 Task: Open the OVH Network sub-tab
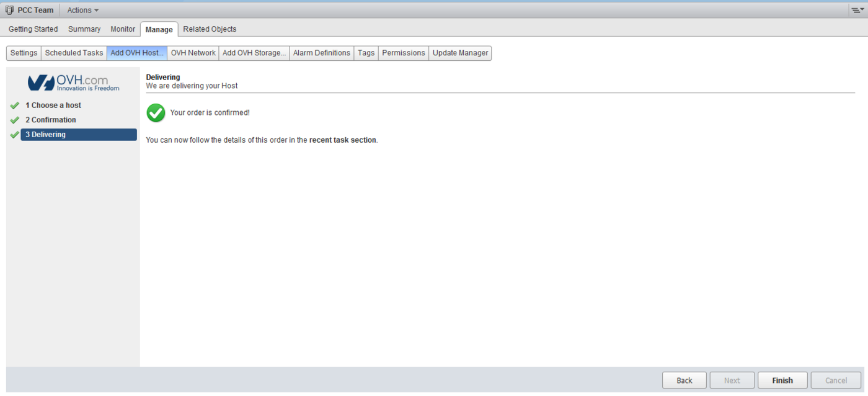pyautogui.click(x=193, y=53)
